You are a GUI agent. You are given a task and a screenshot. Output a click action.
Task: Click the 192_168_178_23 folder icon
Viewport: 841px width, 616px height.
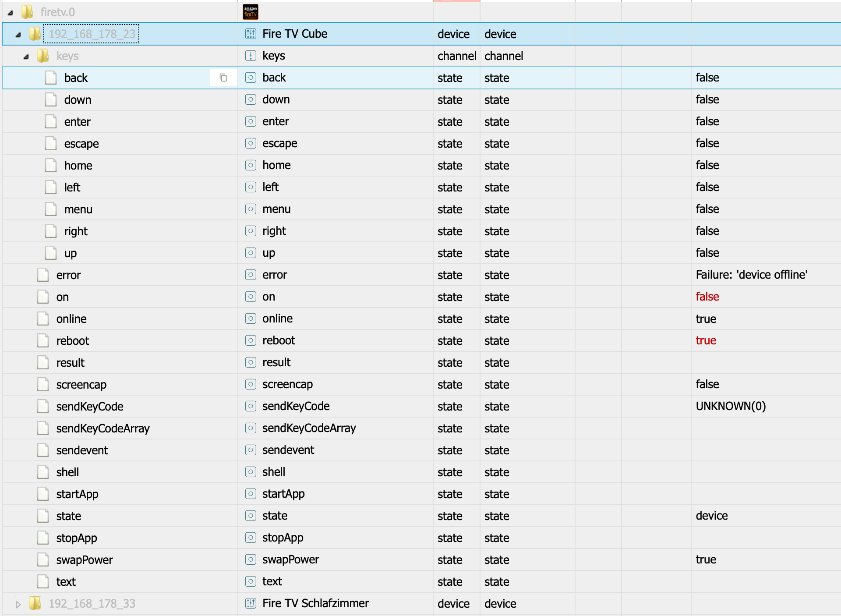(35, 34)
